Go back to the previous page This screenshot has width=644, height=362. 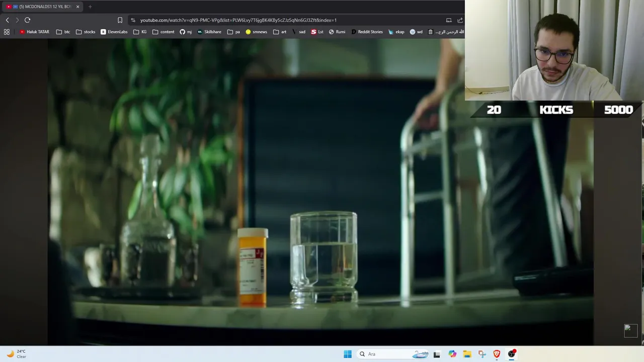coord(7,20)
